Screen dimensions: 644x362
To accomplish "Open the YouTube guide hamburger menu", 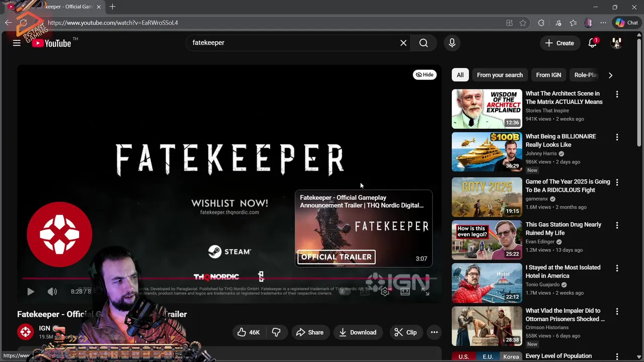I will click(17, 43).
